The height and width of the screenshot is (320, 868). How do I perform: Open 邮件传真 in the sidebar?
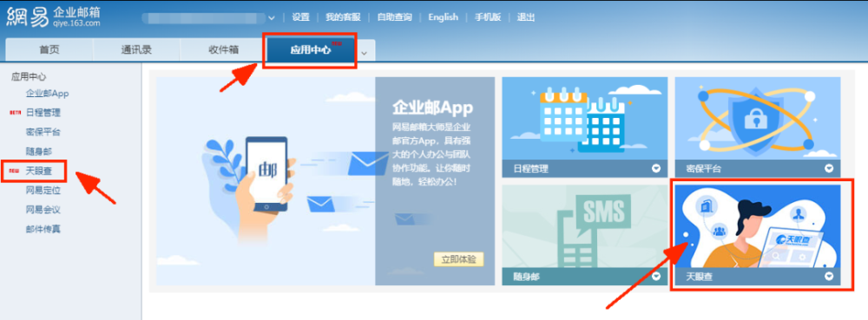coord(43,229)
